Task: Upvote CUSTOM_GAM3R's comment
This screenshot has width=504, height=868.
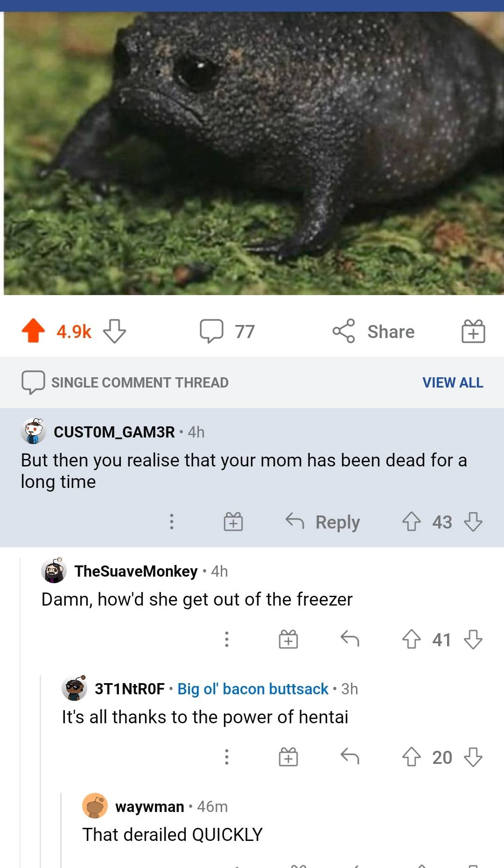Action: click(411, 522)
